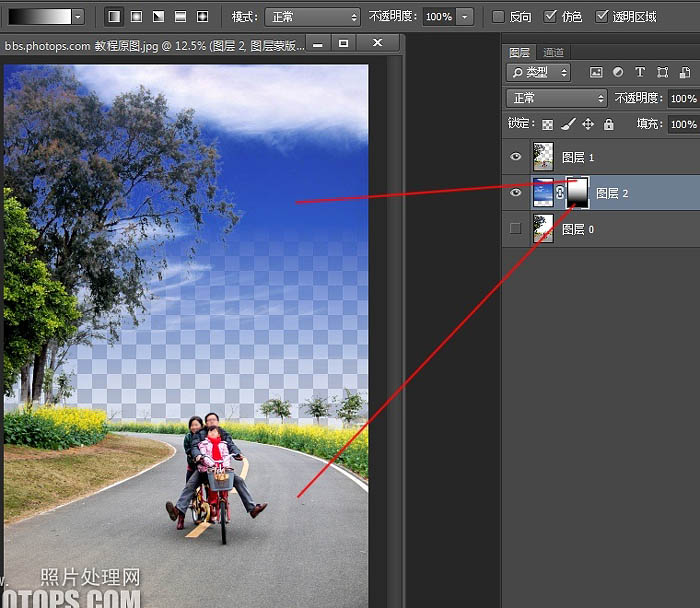The image size is (700, 608).
Task: Select the reflected gradient style
Action: pos(180,17)
